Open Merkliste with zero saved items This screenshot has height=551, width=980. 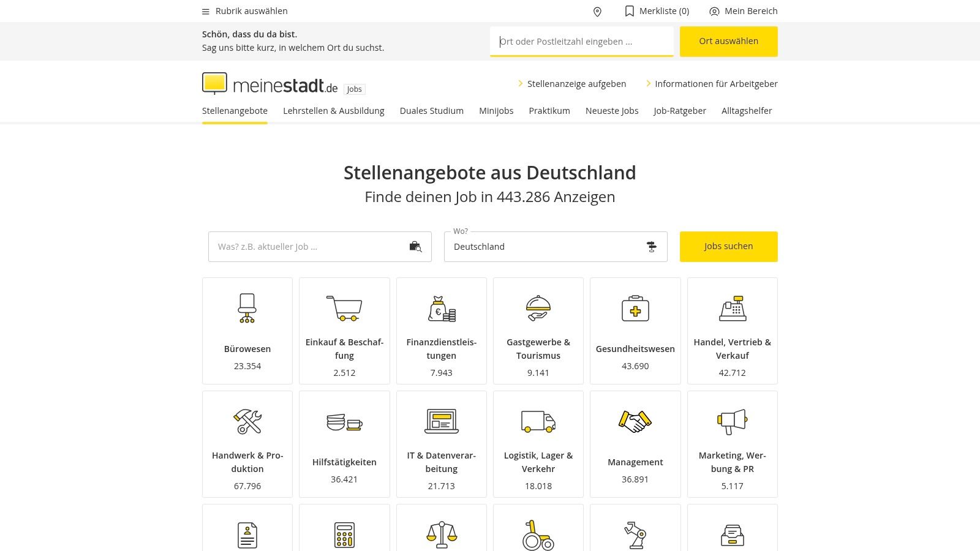coord(657,11)
